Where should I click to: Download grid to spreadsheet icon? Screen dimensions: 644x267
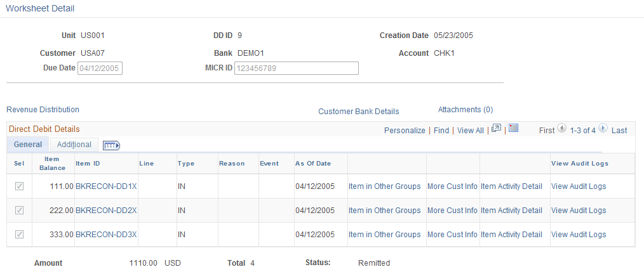tap(513, 128)
